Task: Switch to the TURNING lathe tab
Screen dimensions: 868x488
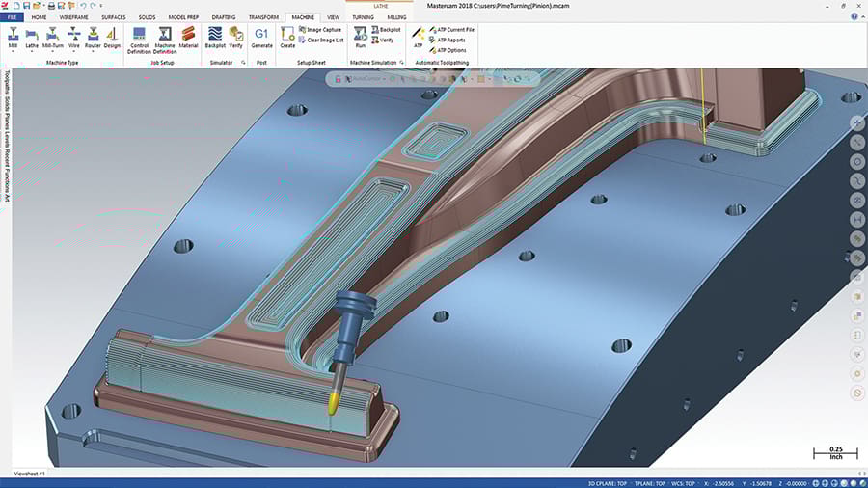Action: coord(364,17)
